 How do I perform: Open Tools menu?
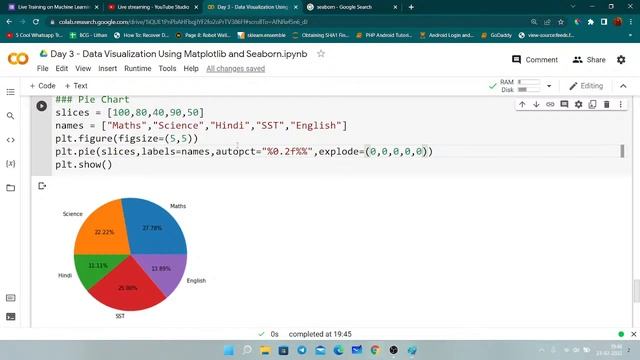click(x=167, y=69)
